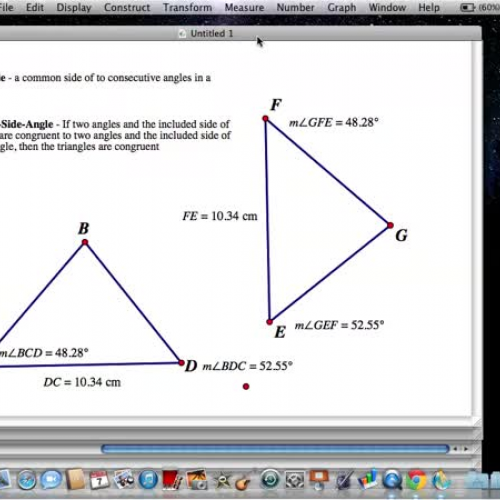The image size is (500, 500).
Task: Open the Help menu
Action: [x=429, y=7]
